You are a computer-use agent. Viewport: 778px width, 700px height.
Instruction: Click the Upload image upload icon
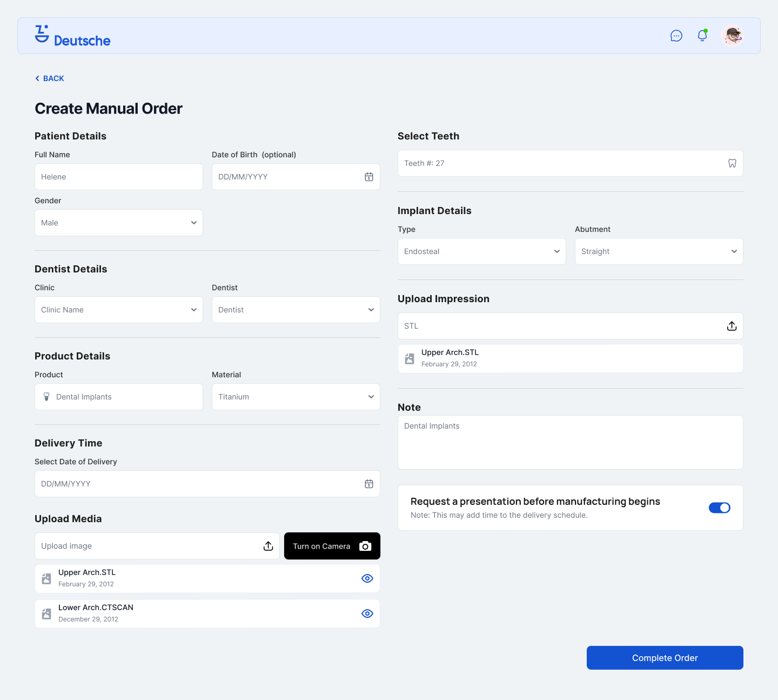click(x=269, y=546)
